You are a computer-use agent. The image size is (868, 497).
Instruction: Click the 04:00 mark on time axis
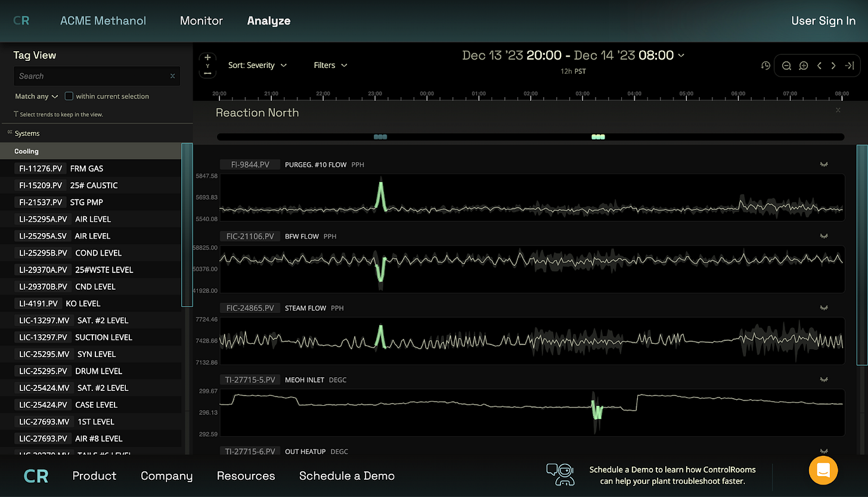(634, 94)
